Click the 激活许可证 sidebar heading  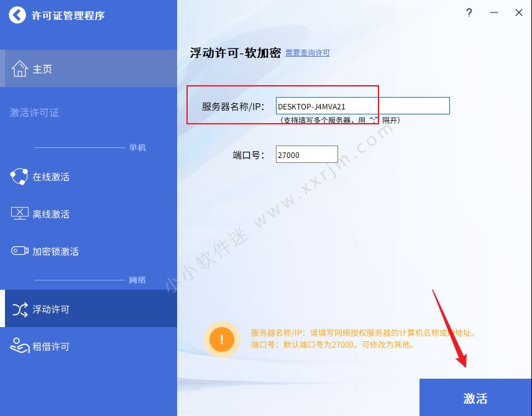(x=34, y=113)
